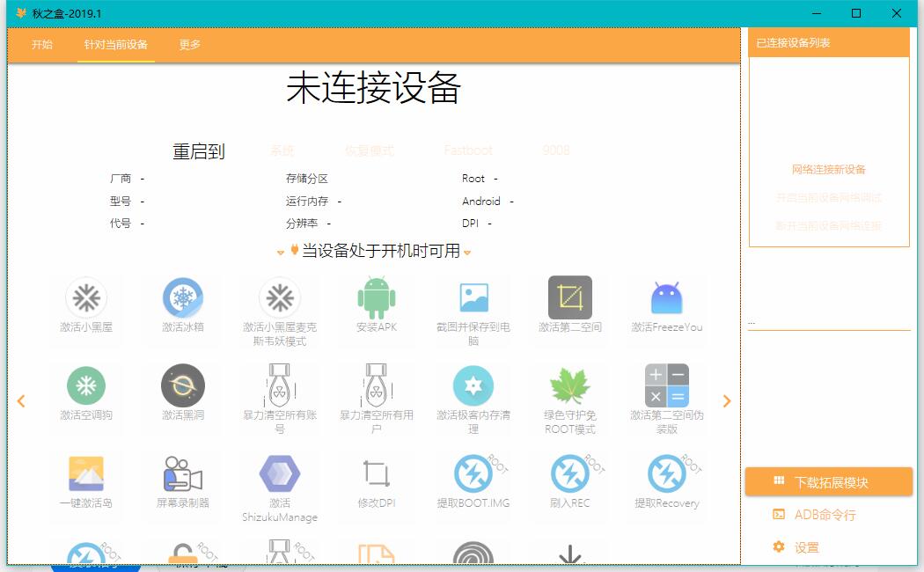Open the ADB命令行 button
Screen dimensions: 924x572
tap(814, 515)
